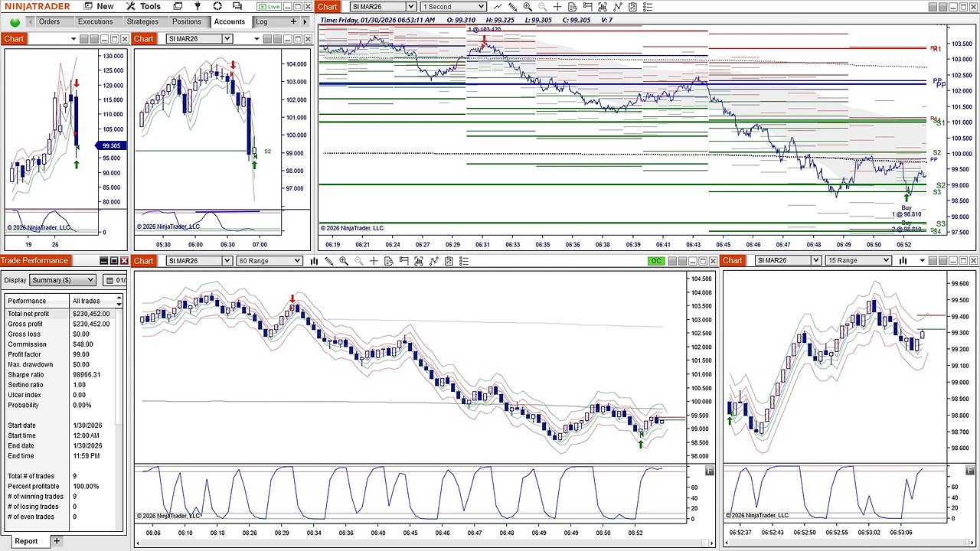Click the Total net profit row label

coord(28,314)
